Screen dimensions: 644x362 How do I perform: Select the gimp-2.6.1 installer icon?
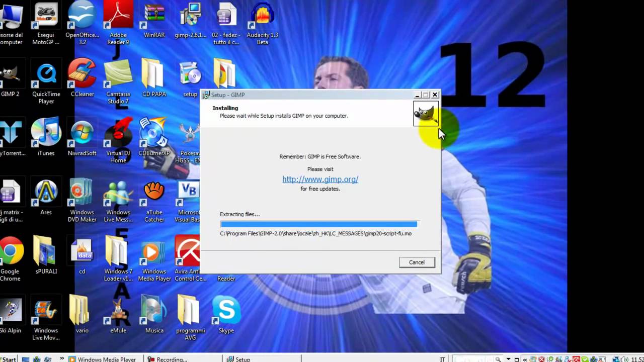(190, 21)
